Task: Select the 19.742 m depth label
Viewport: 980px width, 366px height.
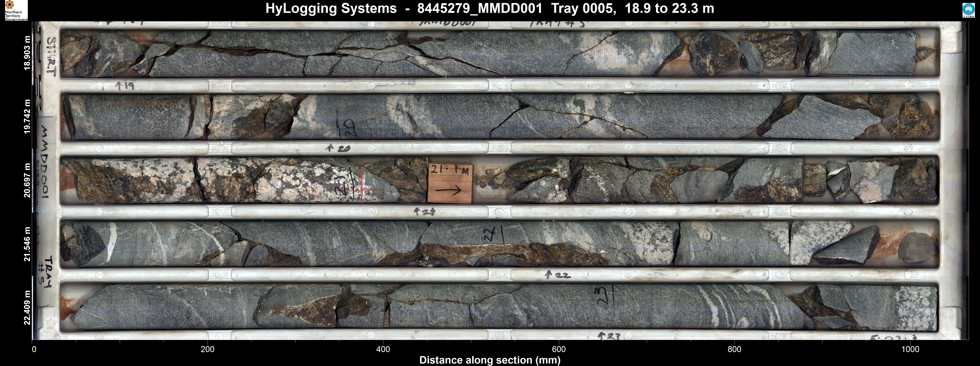Action: (27, 116)
